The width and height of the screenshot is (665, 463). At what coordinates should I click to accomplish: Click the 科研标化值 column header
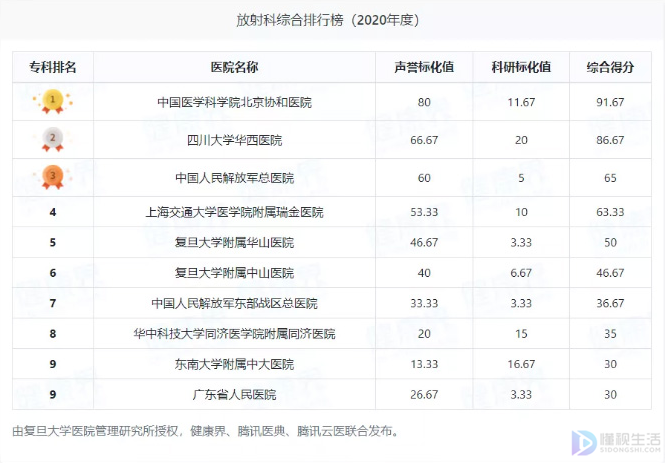(521, 67)
